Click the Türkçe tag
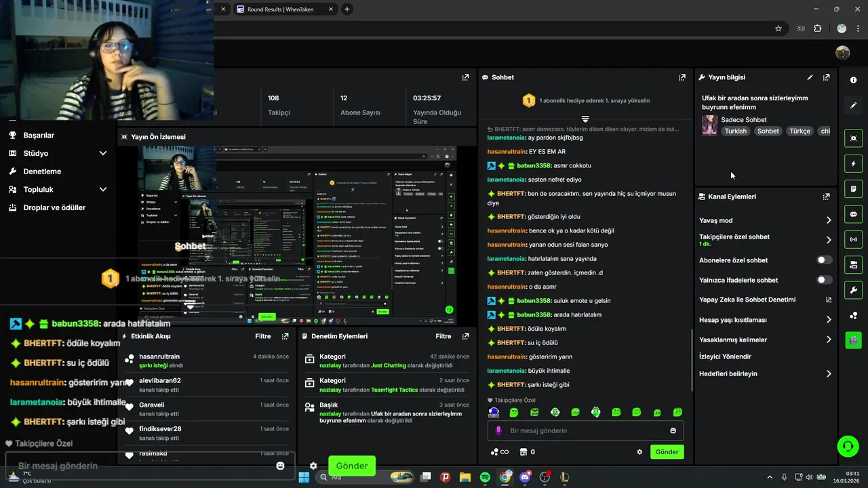Screen dimensions: 868x488 [800, 131]
